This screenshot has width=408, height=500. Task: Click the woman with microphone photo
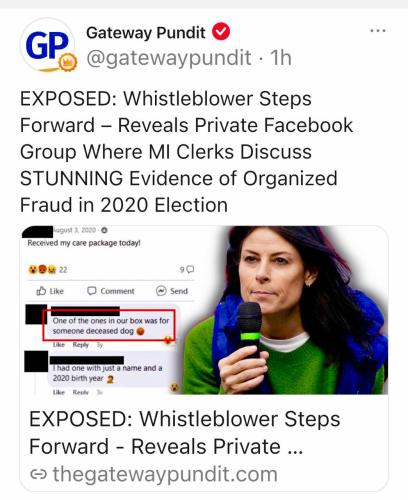pyautogui.click(x=286, y=310)
